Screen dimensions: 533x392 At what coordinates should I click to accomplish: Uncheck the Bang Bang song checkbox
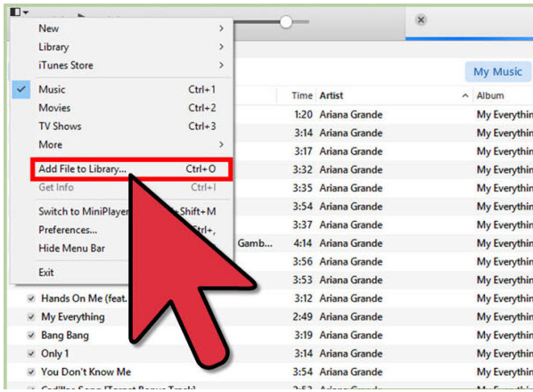pyautogui.click(x=31, y=335)
